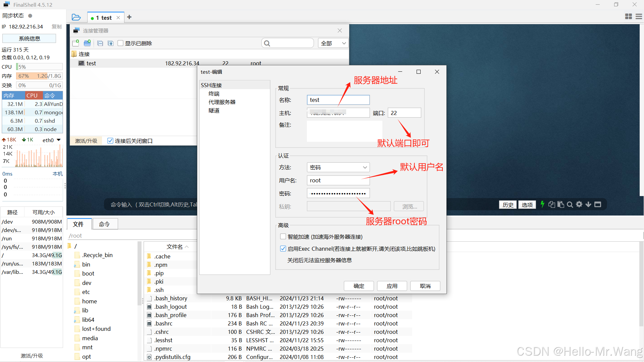644x362 pixels.
Task: Click the new connection icon in connection manager
Action: point(76,43)
